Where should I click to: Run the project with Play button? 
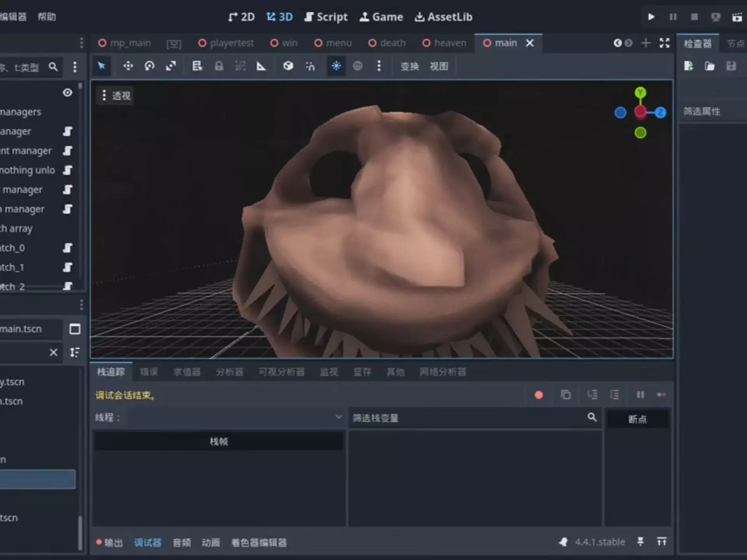pos(651,17)
